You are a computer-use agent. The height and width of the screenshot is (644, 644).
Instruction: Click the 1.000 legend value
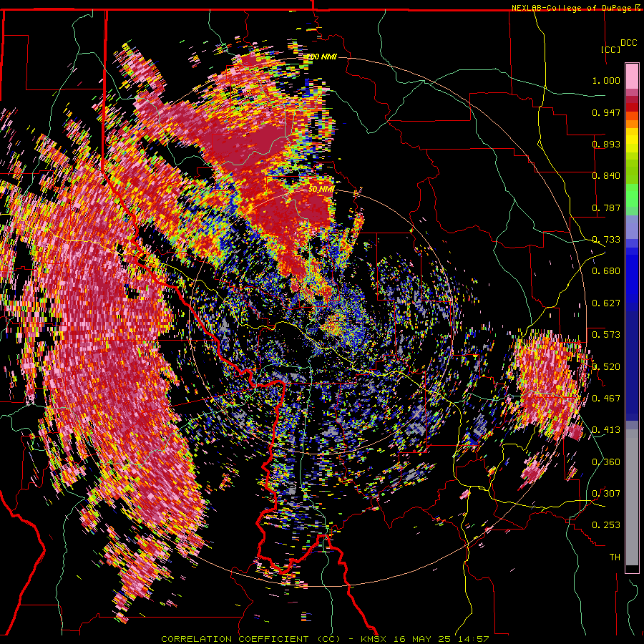[606, 80]
